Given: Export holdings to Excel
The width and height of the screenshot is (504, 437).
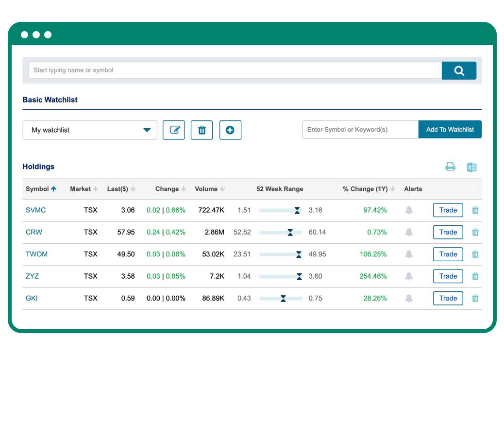Looking at the screenshot, I should (471, 167).
